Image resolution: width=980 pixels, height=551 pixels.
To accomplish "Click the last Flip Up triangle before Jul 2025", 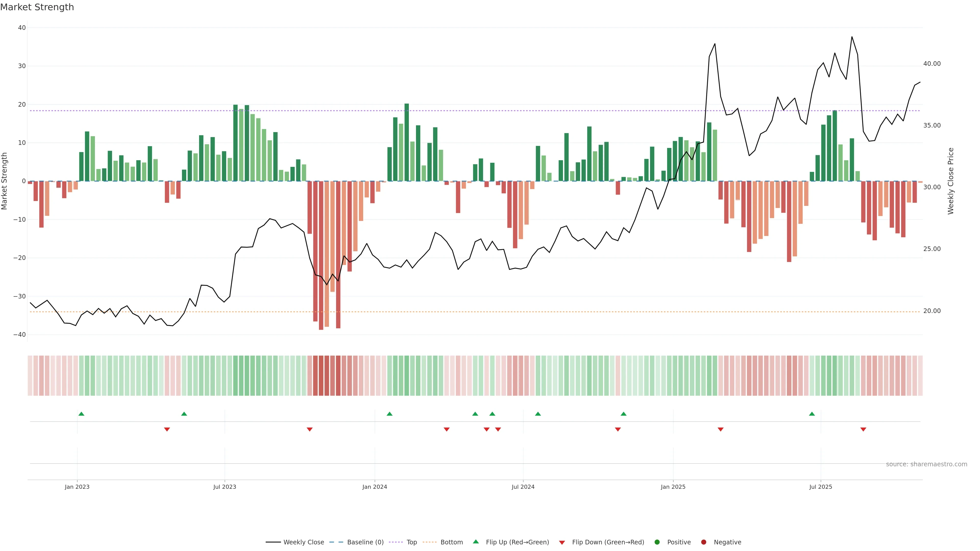I will click(812, 414).
